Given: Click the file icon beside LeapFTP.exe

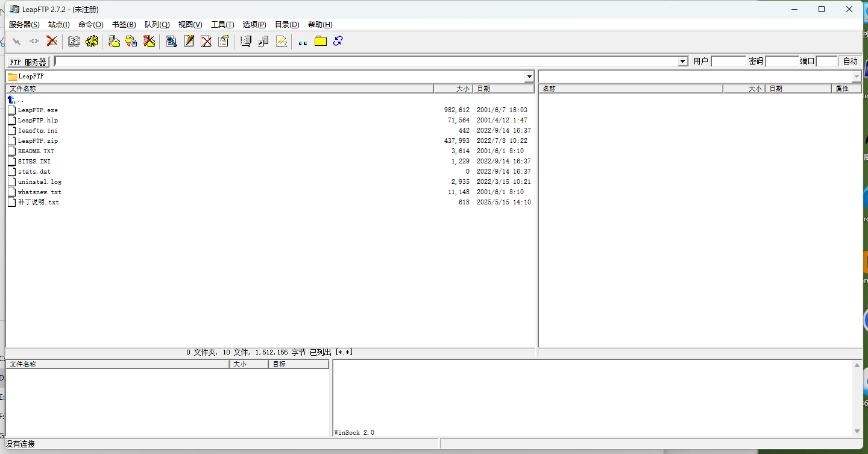Looking at the screenshot, I should pyautogui.click(x=12, y=110).
